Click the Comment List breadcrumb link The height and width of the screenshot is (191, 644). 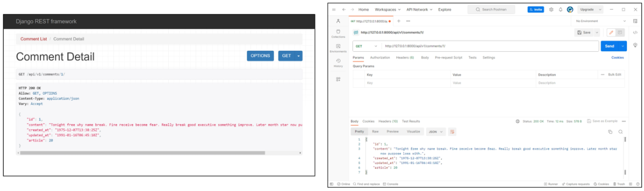(33, 39)
